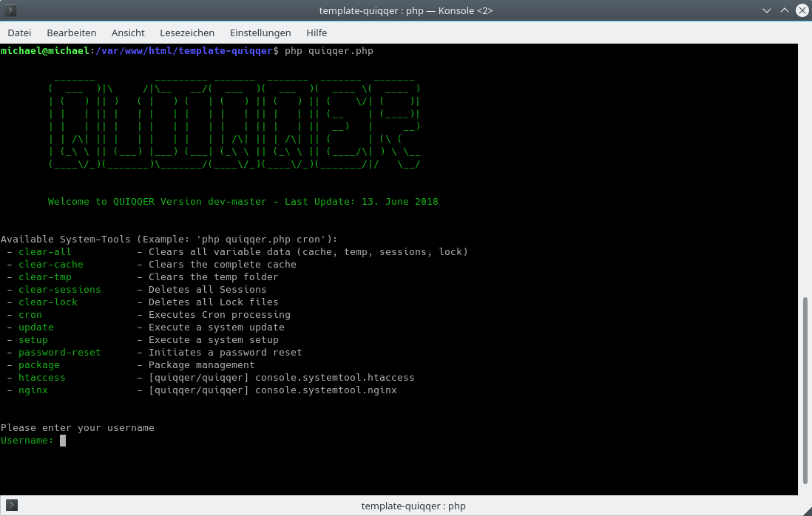812x516 pixels.
Task: Open the Einstellungen menu
Action: coord(260,33)
